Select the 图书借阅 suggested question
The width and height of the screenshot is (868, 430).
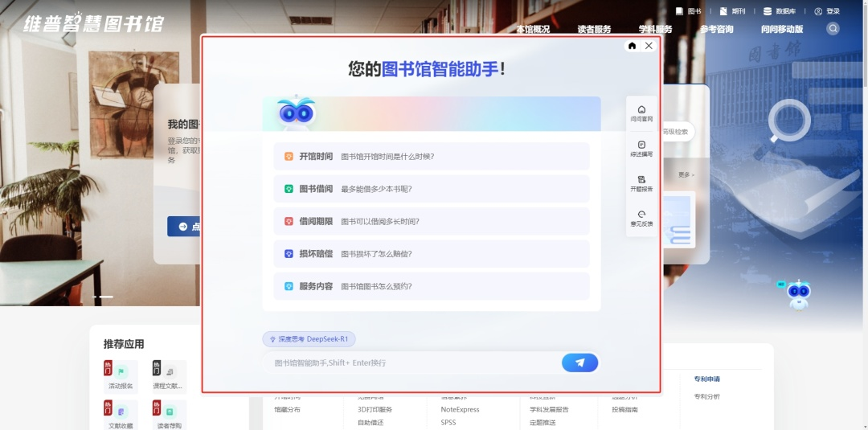click(x=432, y=189)
